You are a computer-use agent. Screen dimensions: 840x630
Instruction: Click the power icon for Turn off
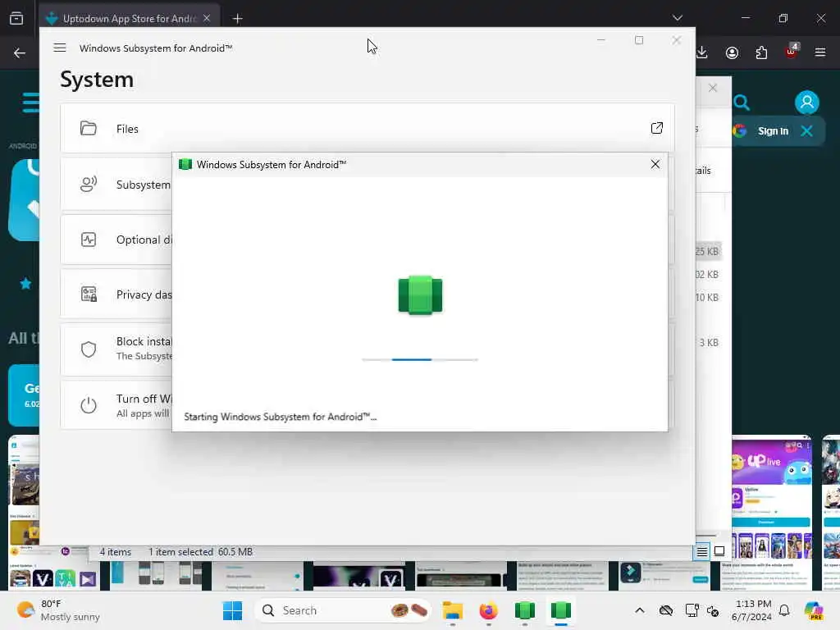click(x=89, y=405)
